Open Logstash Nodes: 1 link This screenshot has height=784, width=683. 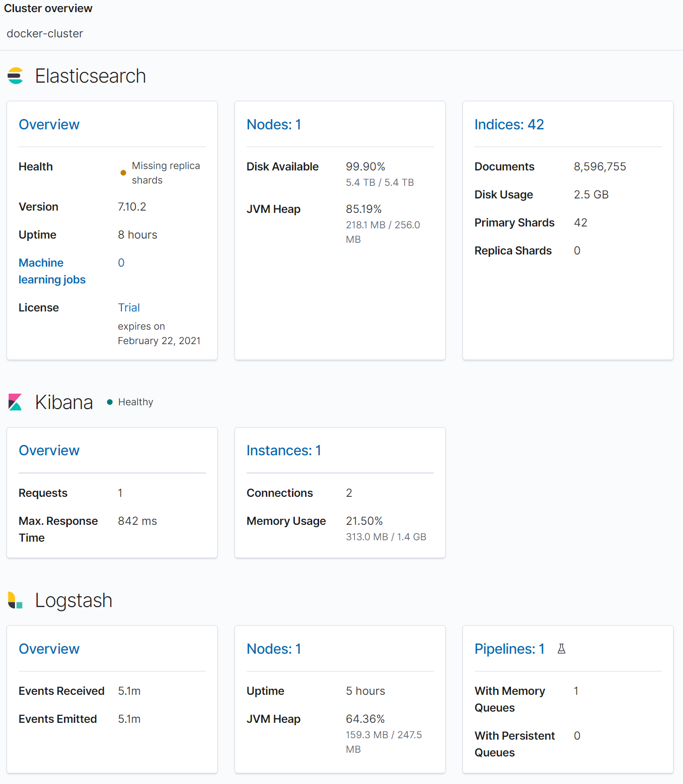(274, 649)
